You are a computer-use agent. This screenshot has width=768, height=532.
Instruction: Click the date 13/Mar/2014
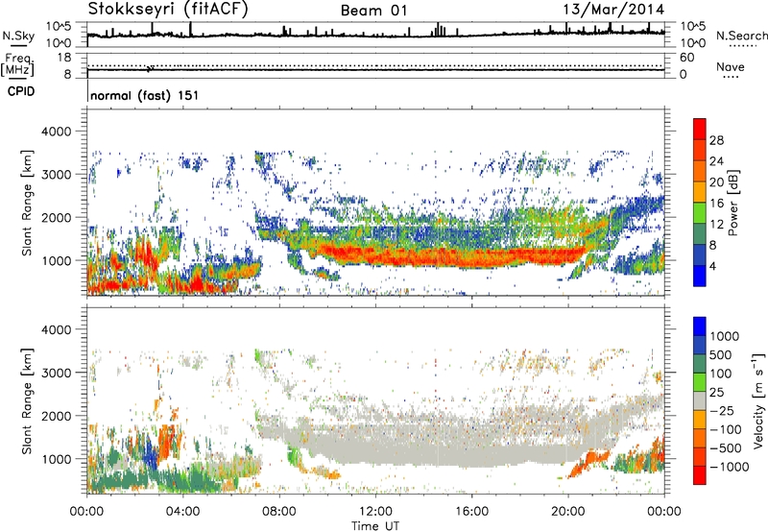pyautogui.click(x=613, y=9)
